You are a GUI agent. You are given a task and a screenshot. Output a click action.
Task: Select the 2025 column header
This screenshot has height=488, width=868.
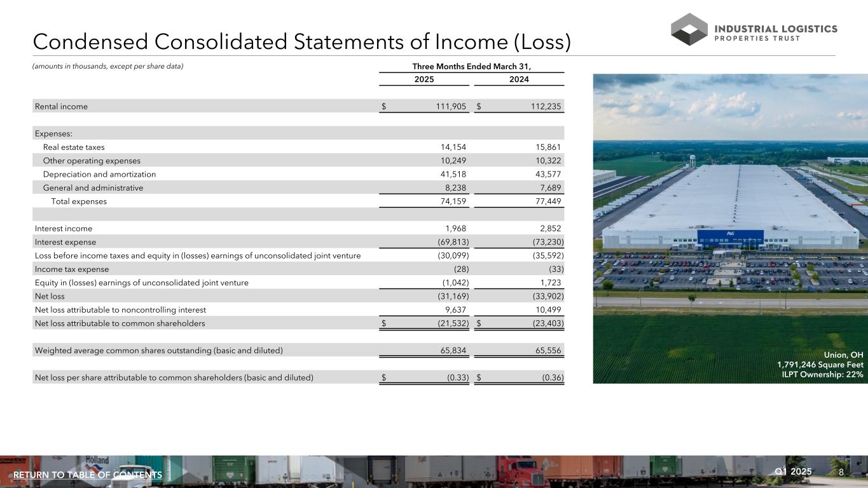click(424, 79)
